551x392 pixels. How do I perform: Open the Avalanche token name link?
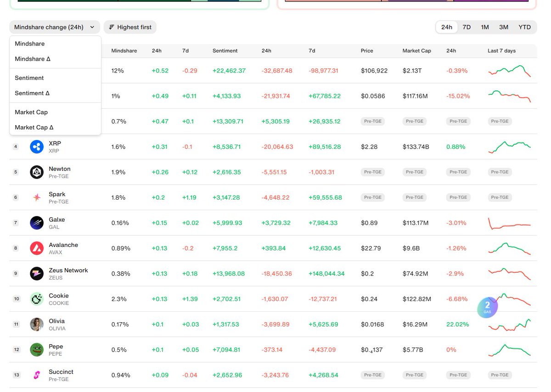click(x=63, y=245)
